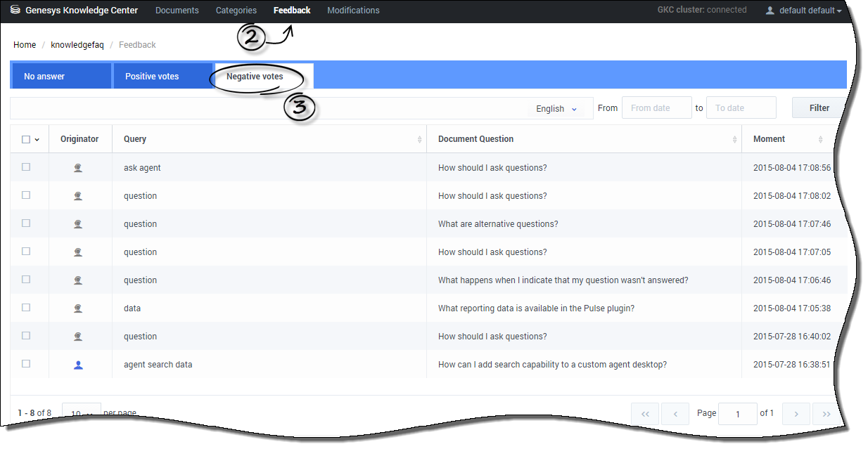The image size is (868, 449).
Task: Click originator icon in the 'ask agent' row
Action: tap(78, 168)
